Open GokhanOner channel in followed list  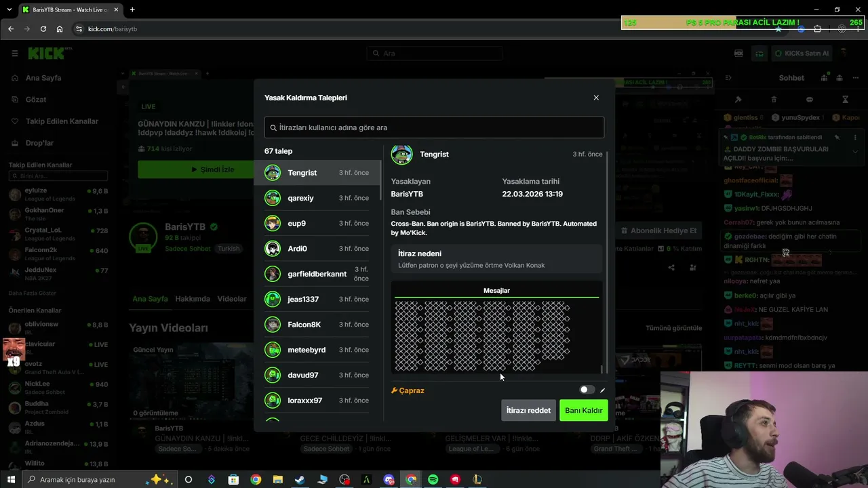[58, 214]
